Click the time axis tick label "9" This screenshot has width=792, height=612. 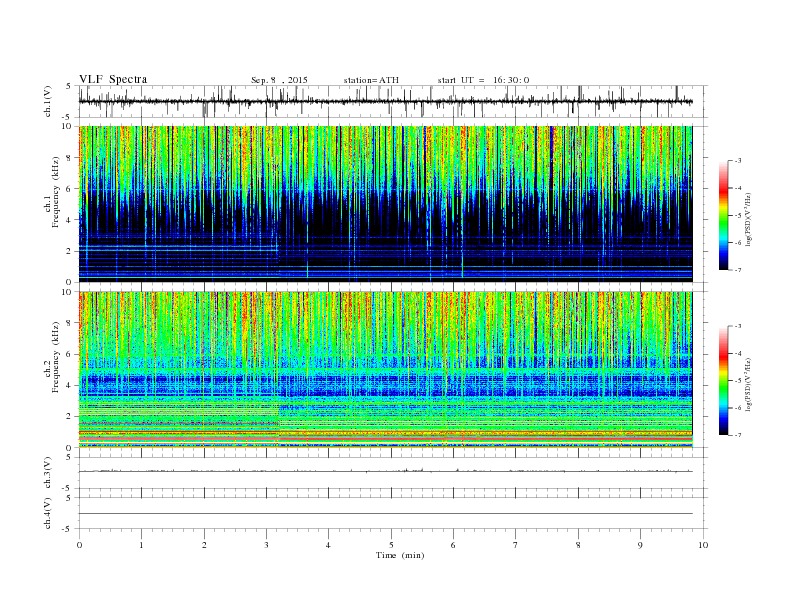click(x=640, y=545)
